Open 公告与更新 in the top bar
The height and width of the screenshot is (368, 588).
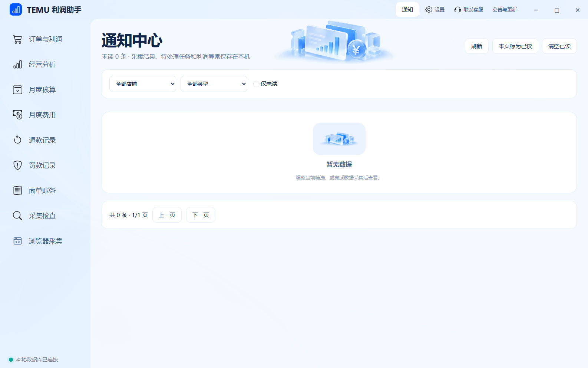tap(505, 10)
